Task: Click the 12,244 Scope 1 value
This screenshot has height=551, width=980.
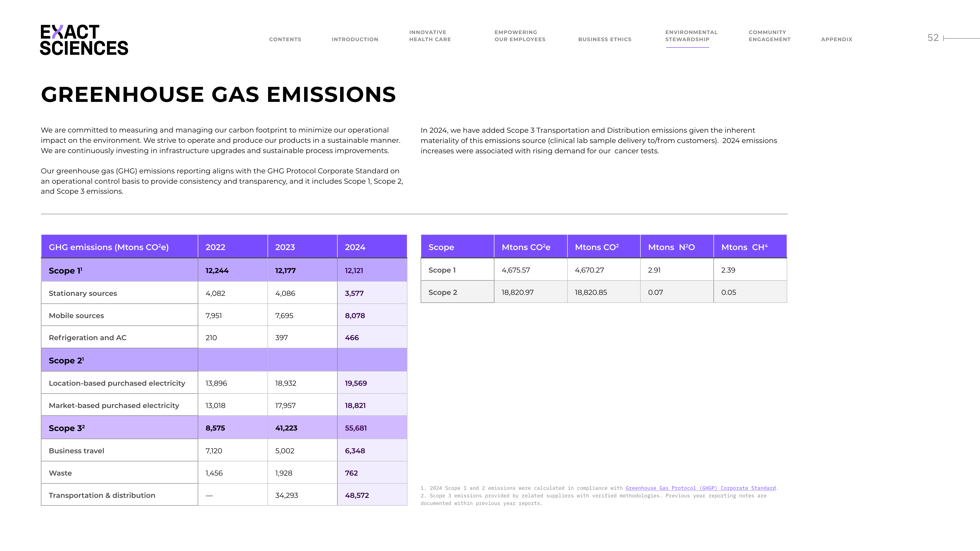Action: point(217,270)
